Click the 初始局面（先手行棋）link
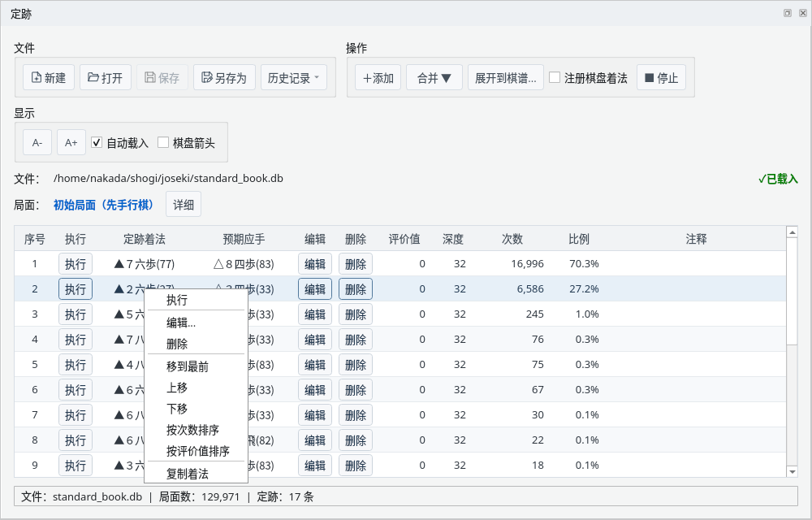Viewport: 812px width, 520px height. [104, 205]
